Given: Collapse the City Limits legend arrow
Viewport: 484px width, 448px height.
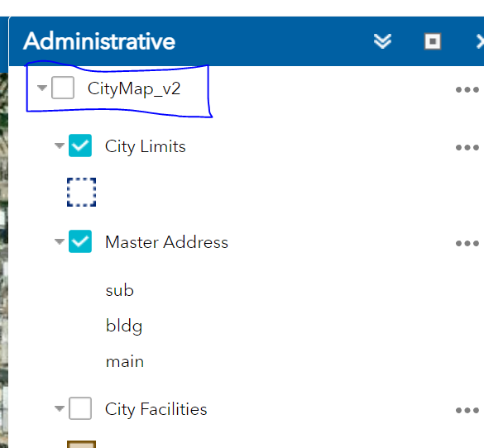Looking at the screenshot, I should 60,145.
